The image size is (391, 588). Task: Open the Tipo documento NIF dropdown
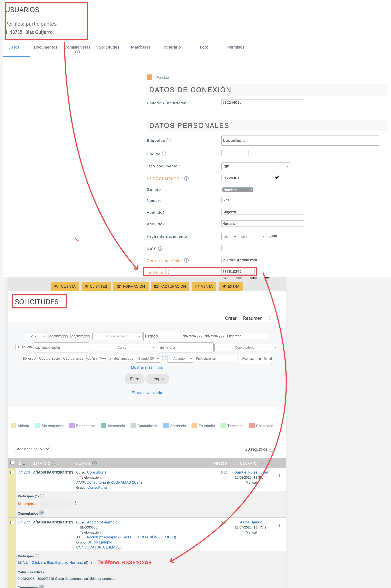[256, 166]
